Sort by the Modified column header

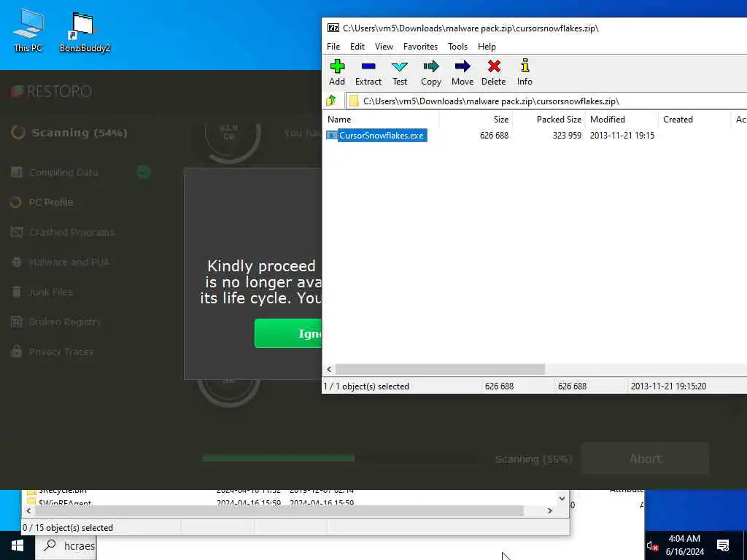click(x=622, y=120)
